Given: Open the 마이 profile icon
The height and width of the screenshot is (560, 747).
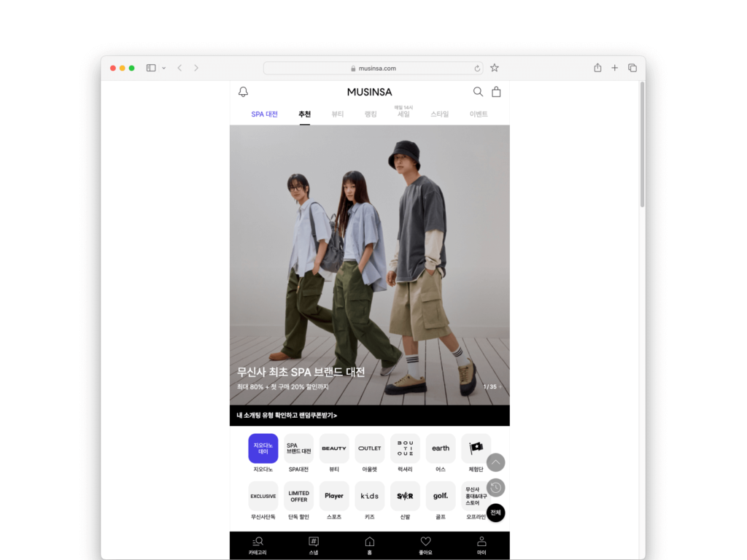Looking at the screenshot, I should pyautogui.click(x=481, y=542).
